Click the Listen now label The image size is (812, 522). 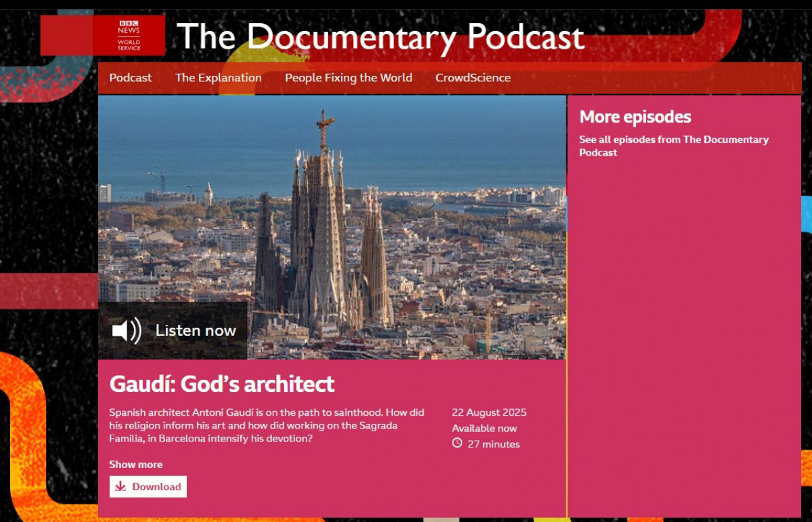(x=196, y=330)
